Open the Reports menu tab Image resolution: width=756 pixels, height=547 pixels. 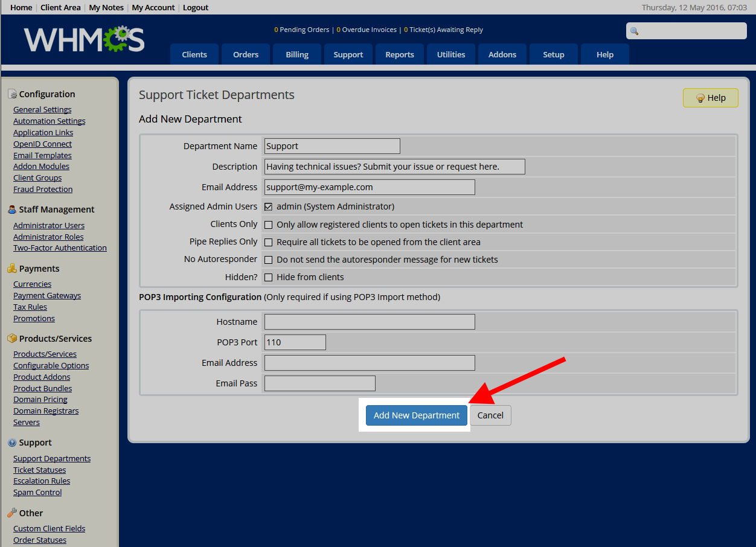pos(400,54)
